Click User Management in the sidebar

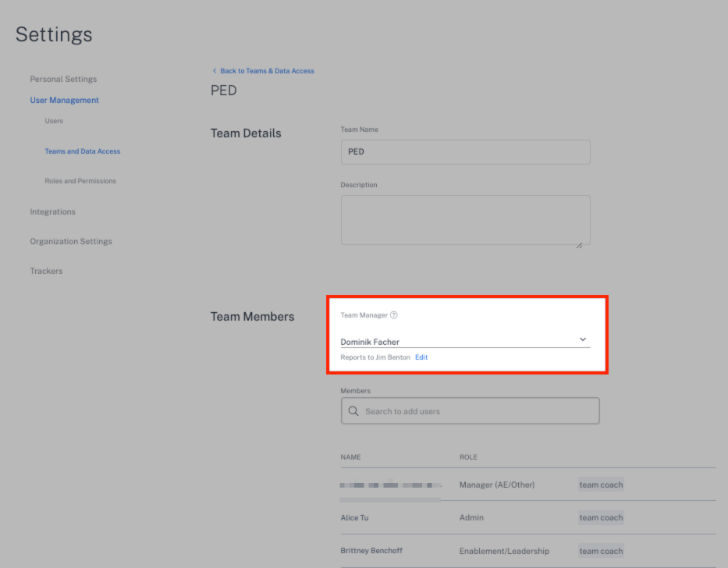click(62, 100)
